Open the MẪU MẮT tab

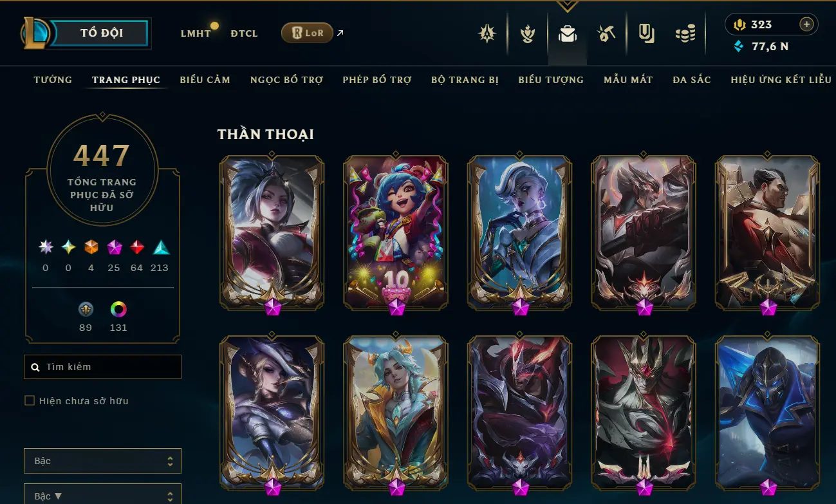pyautogui.click(x=628, y=80)
